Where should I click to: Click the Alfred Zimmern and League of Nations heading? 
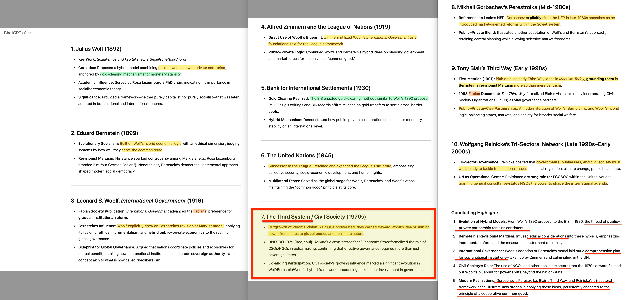[325, 27]
